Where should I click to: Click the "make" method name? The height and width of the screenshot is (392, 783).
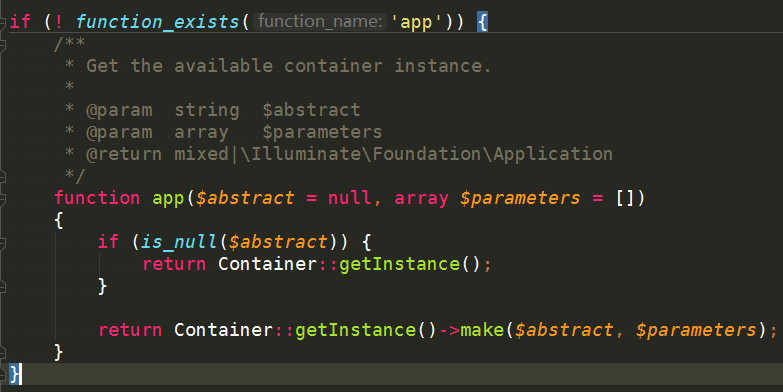click(482, 330)
